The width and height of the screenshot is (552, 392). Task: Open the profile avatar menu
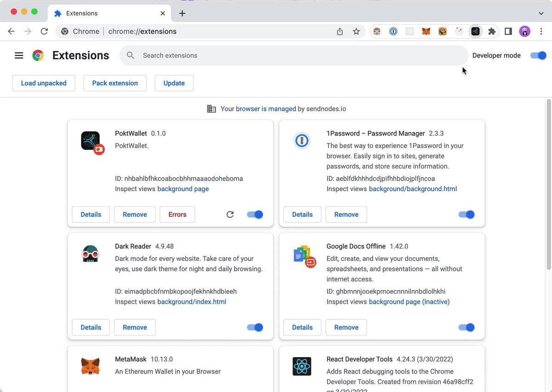click(524, 31)
